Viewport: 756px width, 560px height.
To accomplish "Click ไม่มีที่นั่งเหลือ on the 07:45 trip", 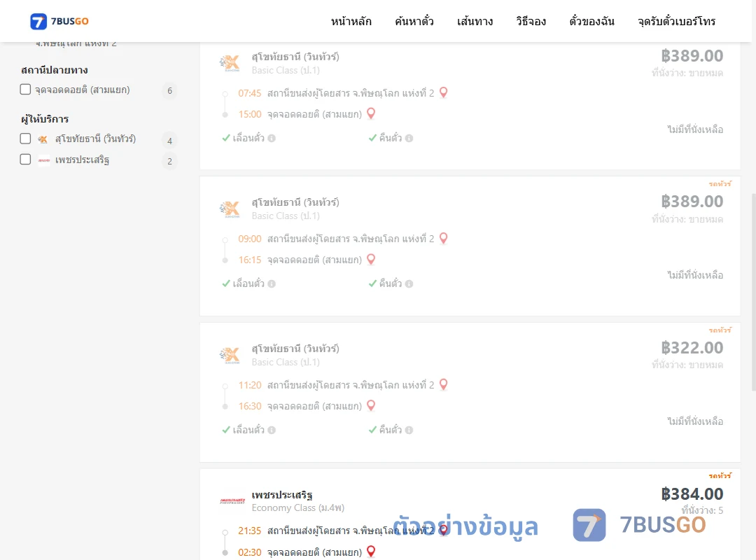I will tap(695, 129).
